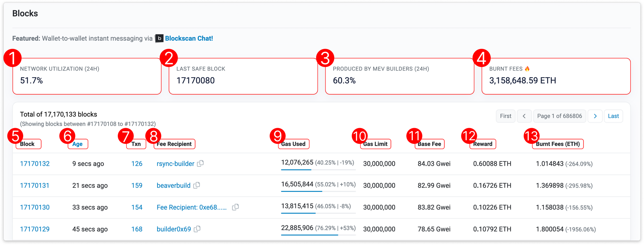Image resolution: width=644 pixels, height=245 pixels.
Task: Go to next page of blocks
Action: pyautogui.click(x=595, y=116)
